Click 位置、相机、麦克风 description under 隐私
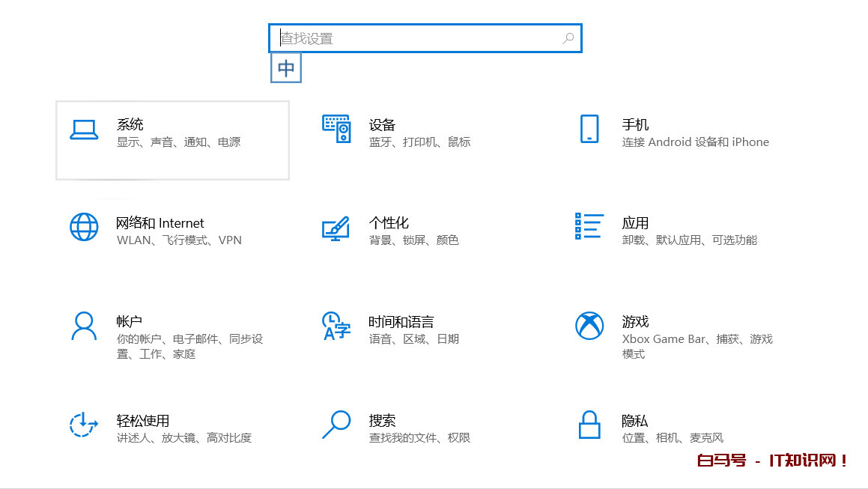 click(x=673, y=438)
